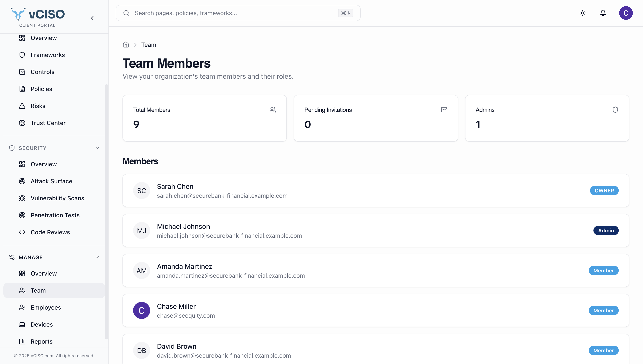Click Amanda Martinez's Member badge
The image size is (643, 364).
(x=603, y=270)
